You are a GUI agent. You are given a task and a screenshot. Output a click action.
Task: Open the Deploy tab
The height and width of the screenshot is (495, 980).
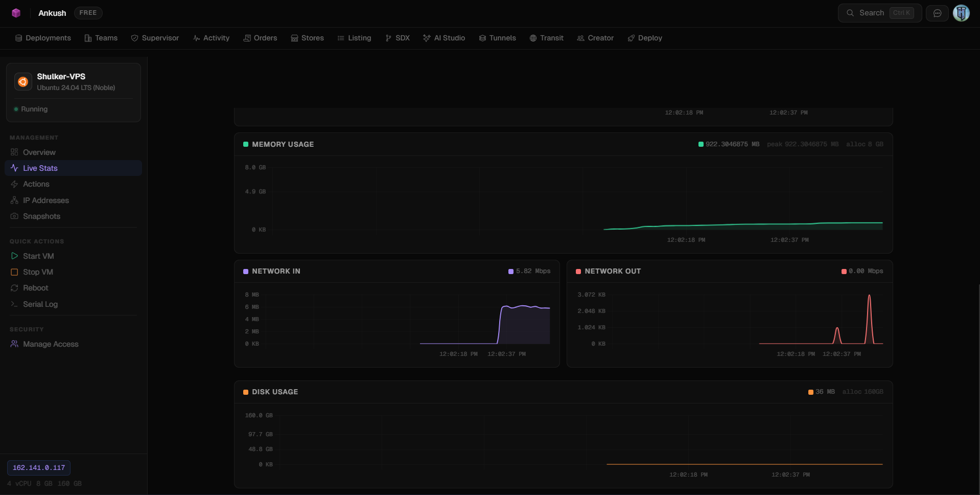click(645, 38)
